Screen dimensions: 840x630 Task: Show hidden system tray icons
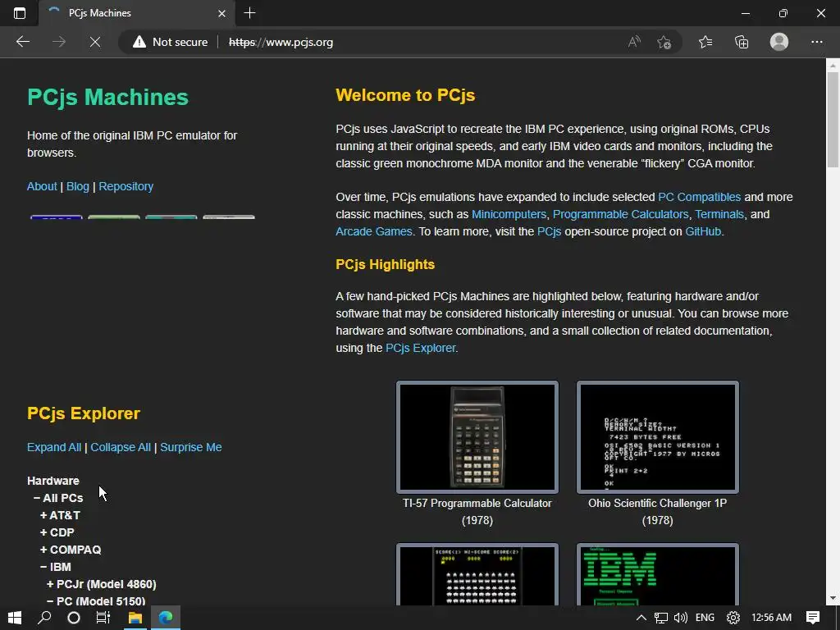(641, 618)
